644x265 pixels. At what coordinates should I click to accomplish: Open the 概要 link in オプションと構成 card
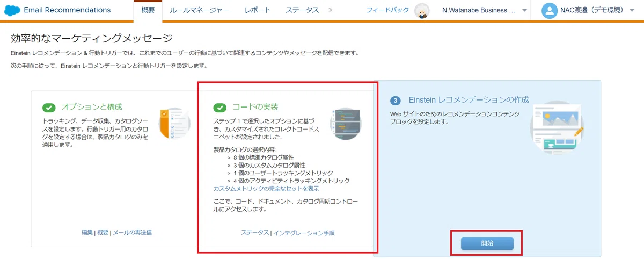click(103, 233)
